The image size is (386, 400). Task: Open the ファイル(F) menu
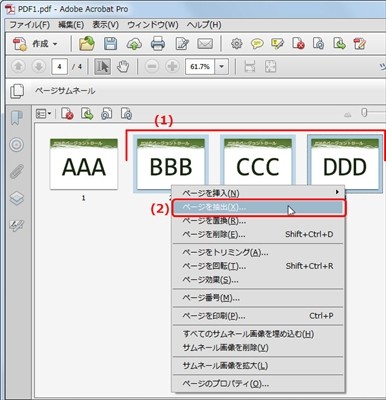tap(29, 25)
